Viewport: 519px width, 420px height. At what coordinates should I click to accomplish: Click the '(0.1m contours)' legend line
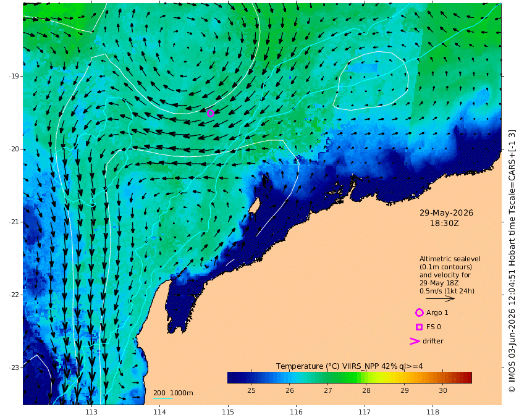tap(445, 267)
